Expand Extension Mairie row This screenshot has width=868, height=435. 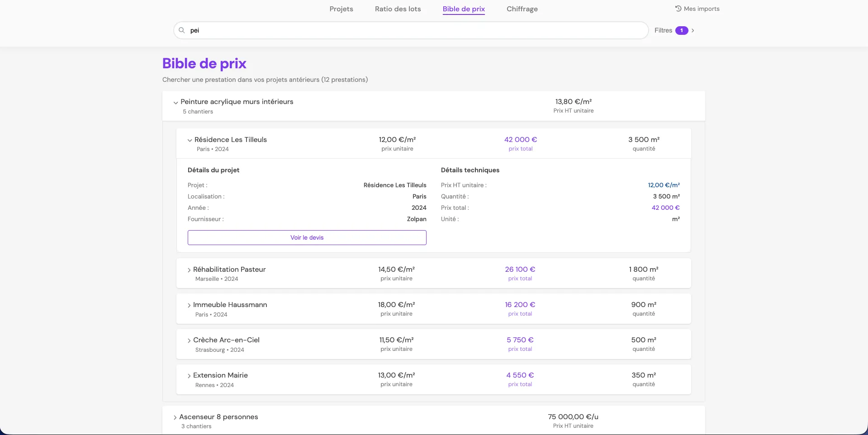click(x=189, y=376)
